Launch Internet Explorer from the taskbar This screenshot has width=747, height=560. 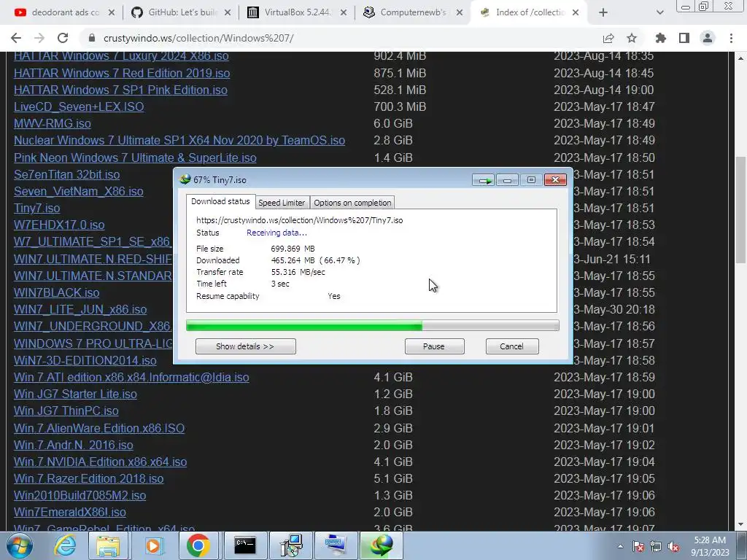pyautogui.click(x=64, y=545)
